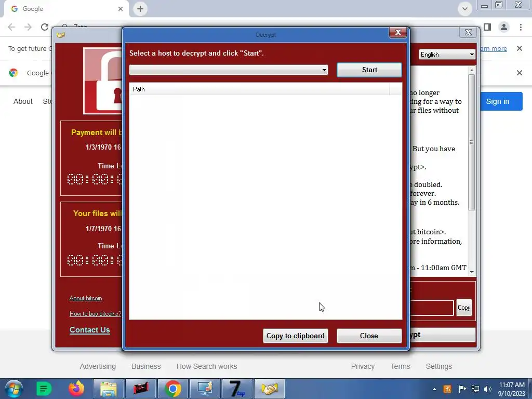Click the computer monitor taskbar icon
The image size is (532, 399).
[x=205, y=389]
